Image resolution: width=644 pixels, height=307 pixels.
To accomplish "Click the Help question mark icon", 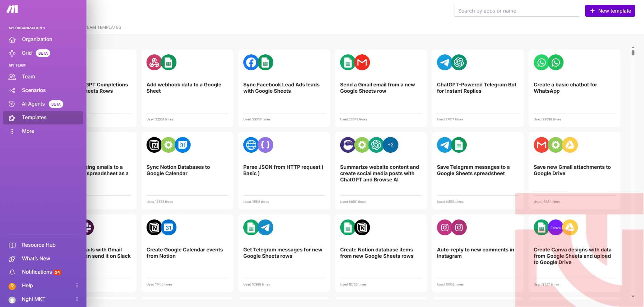I will (x=12, y=286).
